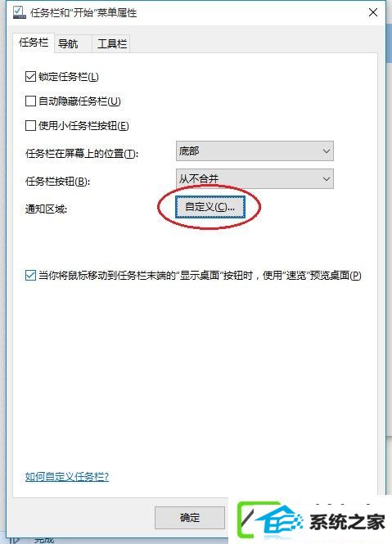Click the 锁定任务栏(L) label text
The height and width of the screenshot is (544, 392).
tap(69, 77)
